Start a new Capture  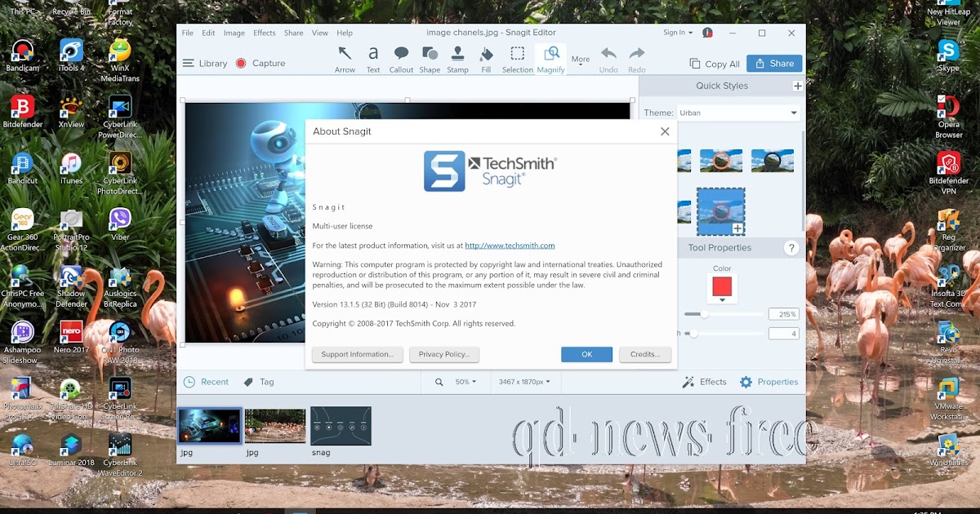coord(261,63)
